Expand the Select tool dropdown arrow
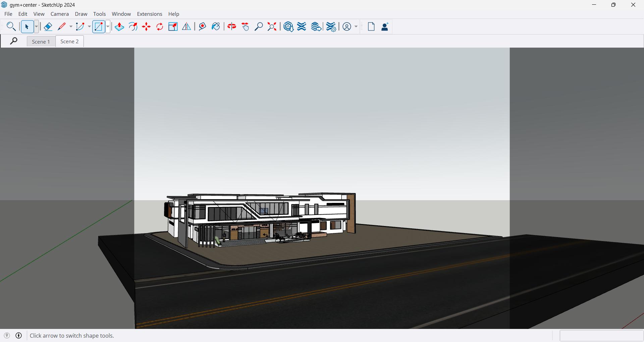 point(36,27)
